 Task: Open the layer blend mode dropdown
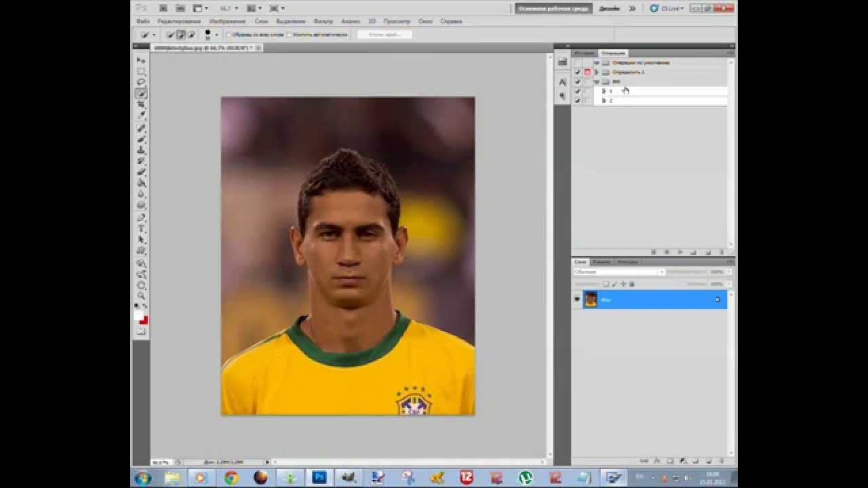619,272
